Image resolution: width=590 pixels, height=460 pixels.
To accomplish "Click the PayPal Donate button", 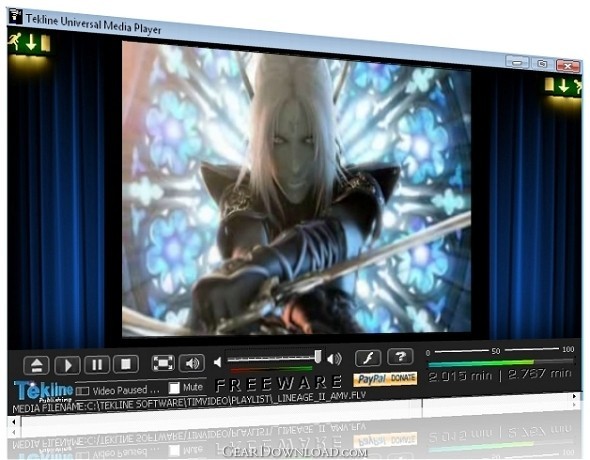I will [x=385, y=379].
